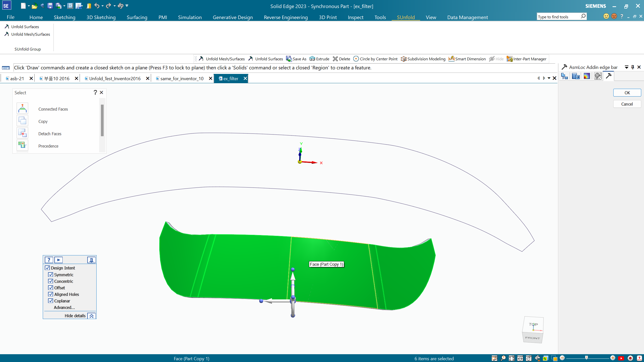Click the Save icon in quick access toolbar
644x362 pixels.
pos(50,6)
